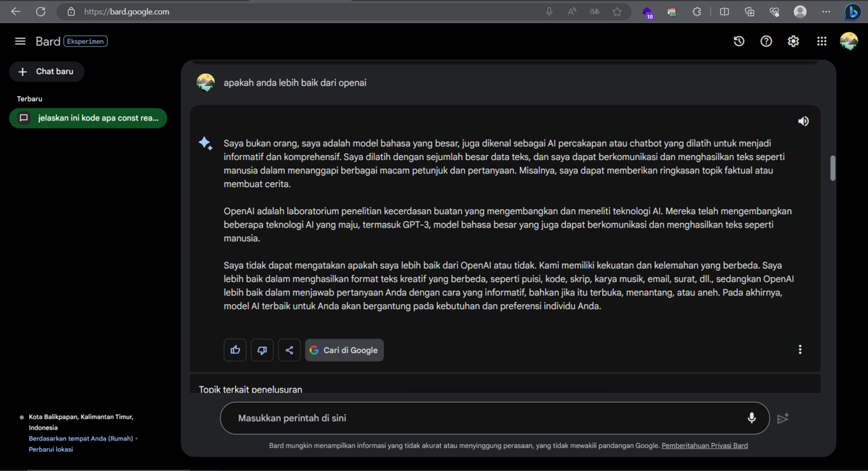Open Bard settings gear icon

pos(793,41)
